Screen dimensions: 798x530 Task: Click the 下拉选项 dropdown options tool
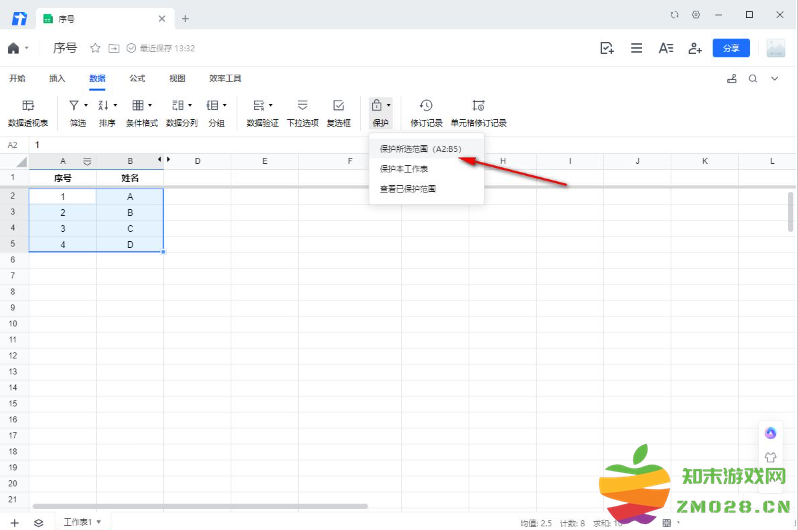point(302,111)
